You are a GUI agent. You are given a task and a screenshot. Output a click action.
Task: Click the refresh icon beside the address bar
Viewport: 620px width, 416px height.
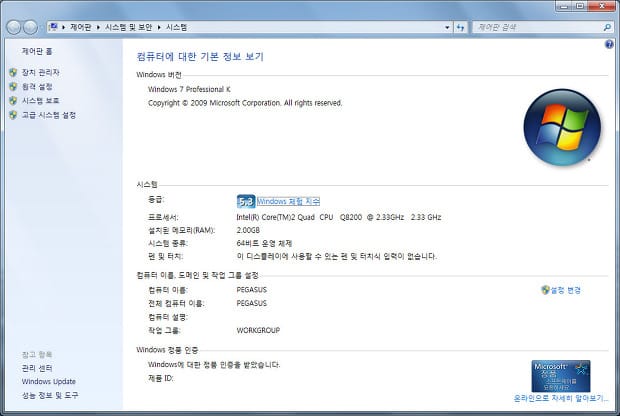(460, 27)
